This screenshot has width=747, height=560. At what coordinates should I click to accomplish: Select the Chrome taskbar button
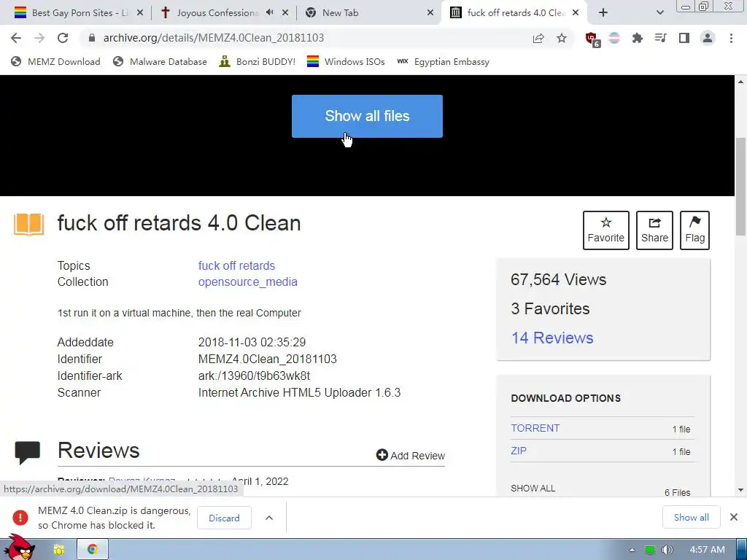coord(93,550)
